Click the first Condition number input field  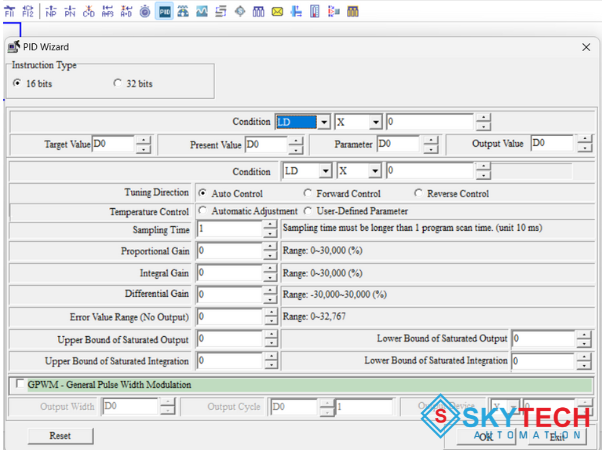pos(430,122)
